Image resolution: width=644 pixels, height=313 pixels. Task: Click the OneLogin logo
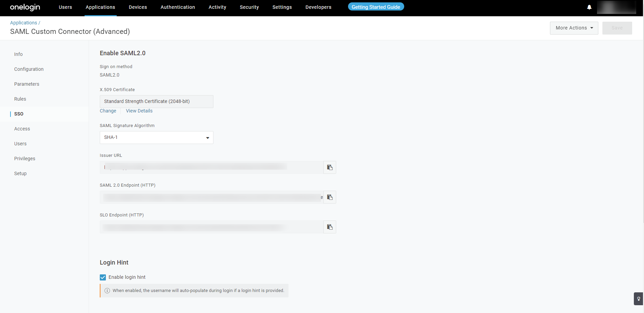click(x=25, y=7)
